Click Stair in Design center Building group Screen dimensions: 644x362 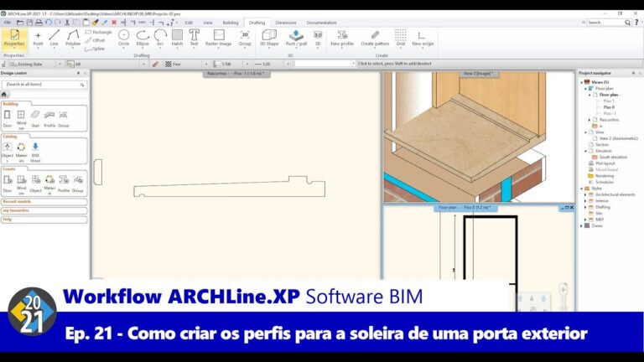(35, 119)
